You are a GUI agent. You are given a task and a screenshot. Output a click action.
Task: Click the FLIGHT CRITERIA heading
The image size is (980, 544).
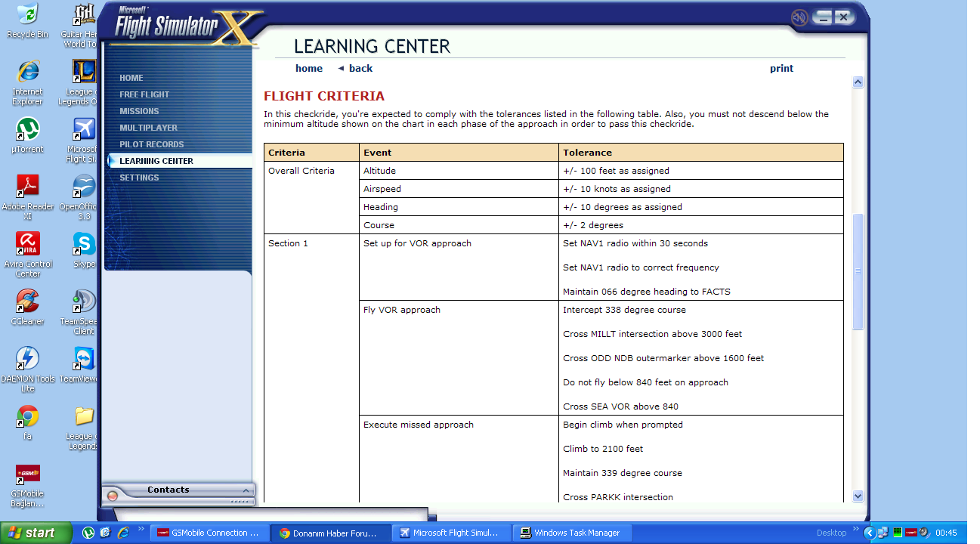(324, 96)
